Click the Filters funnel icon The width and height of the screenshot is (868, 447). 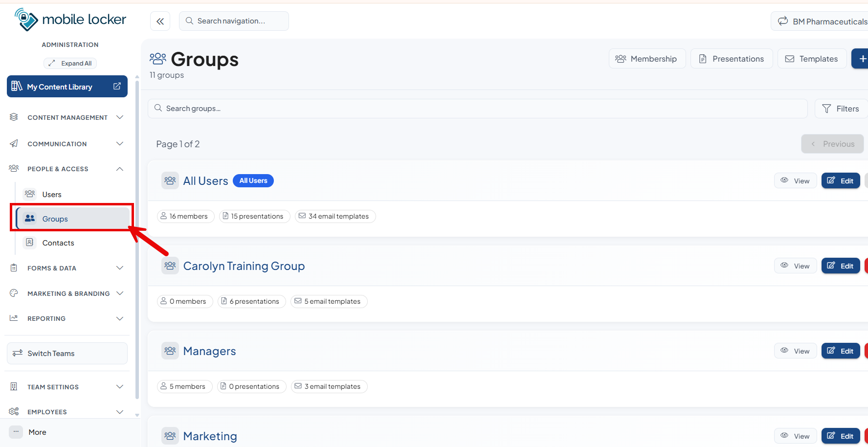826,109
